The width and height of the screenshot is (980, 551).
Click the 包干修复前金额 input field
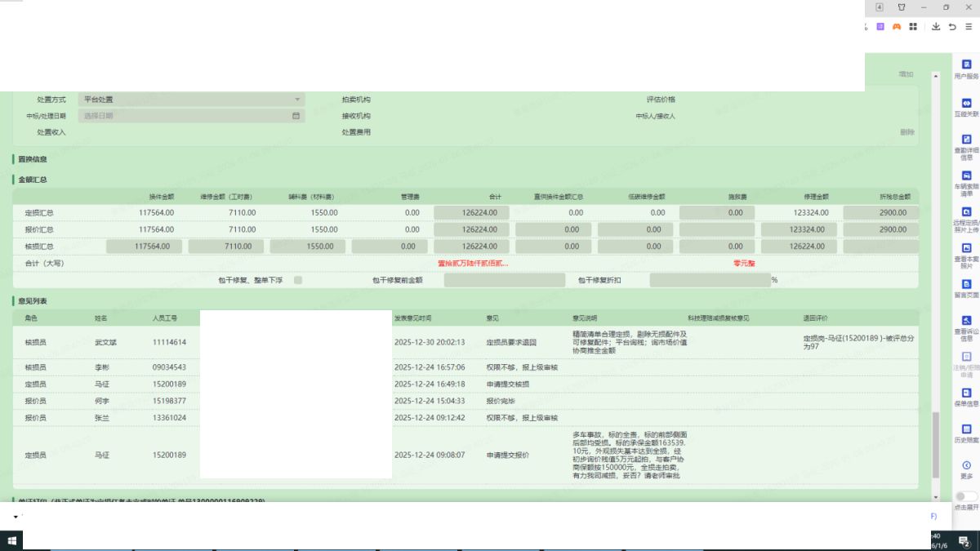(x=504, y=280)
